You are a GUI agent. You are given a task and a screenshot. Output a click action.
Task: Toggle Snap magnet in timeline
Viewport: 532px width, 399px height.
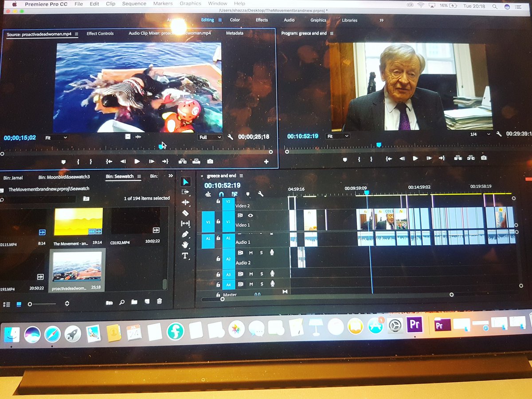(222, 194)
